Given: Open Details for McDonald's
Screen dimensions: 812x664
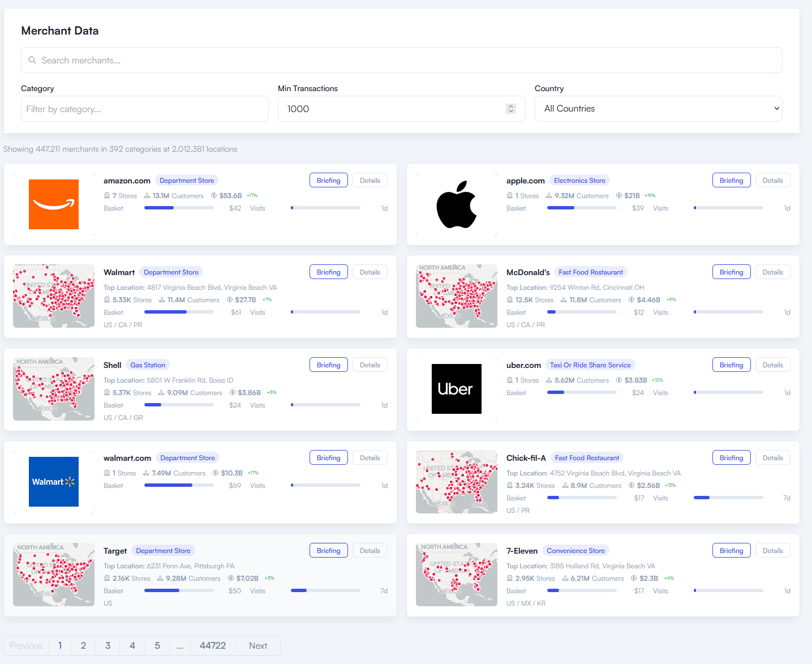Looking at the screenshot, I should [x=773, y=272].
